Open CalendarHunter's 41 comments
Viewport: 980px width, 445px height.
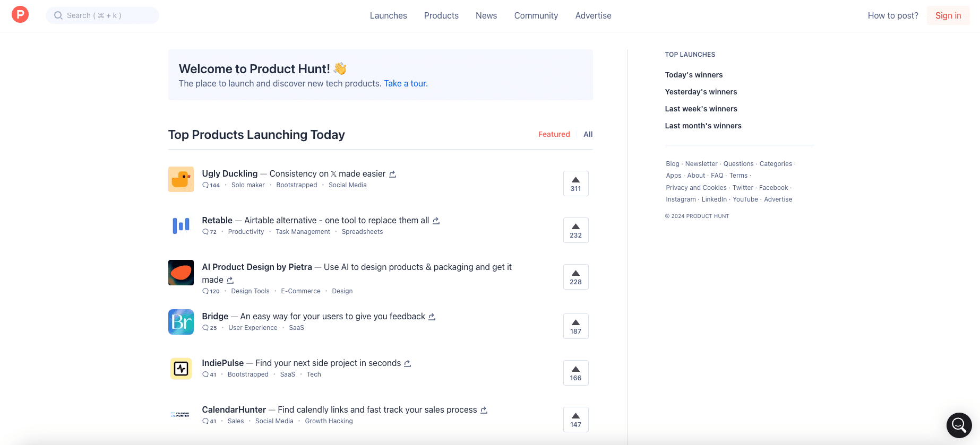[x=209, y=421]
